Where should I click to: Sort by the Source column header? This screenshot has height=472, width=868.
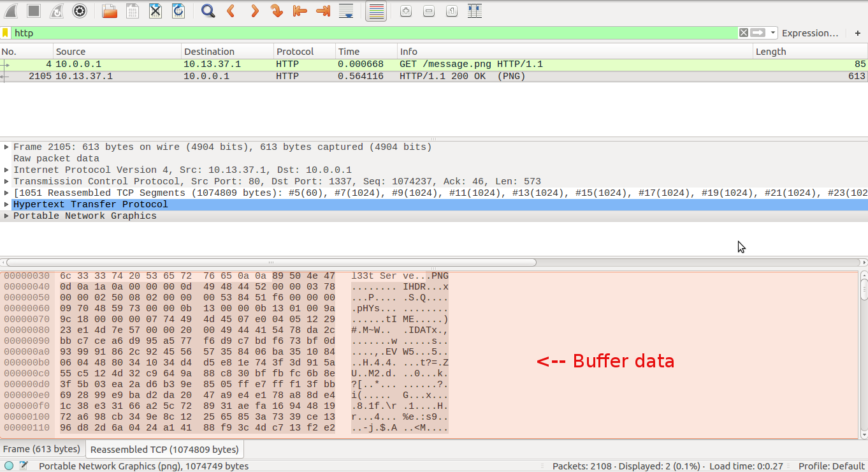(118, 52)
